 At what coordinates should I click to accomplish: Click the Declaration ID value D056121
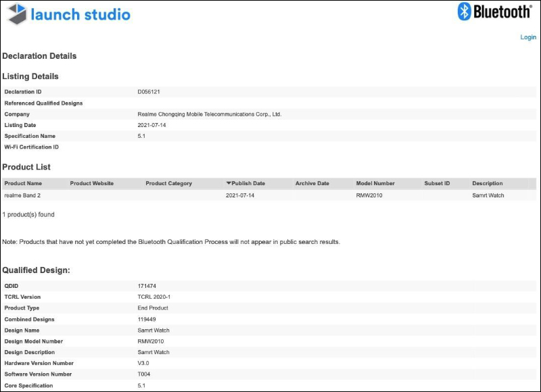149,92
